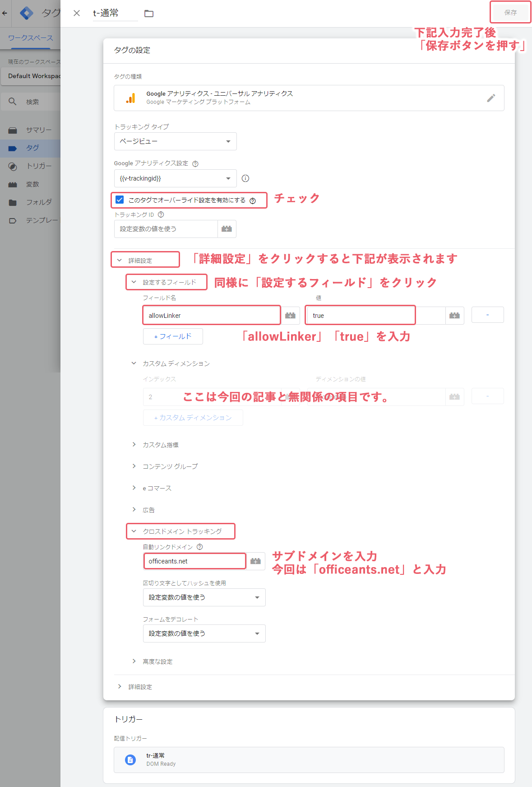Click the officeants.net auto link domain input
Screen dimensions: 532x787
(x=195, y=561)
